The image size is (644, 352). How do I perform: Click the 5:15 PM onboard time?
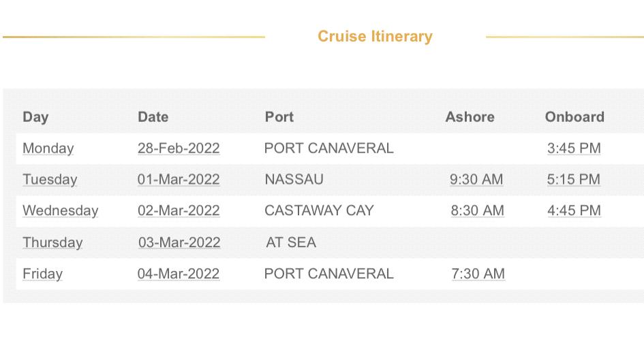(x=574, y=179)
